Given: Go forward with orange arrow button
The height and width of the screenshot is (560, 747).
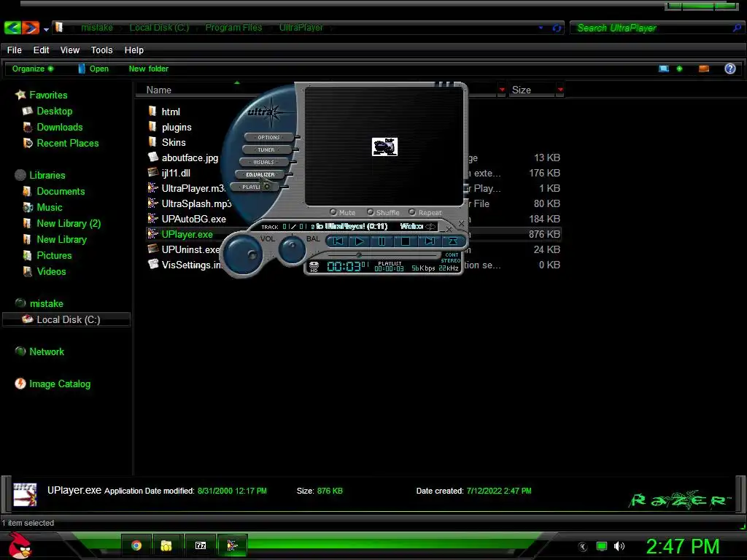Looking at the screenshot, I should pos(31,28).
